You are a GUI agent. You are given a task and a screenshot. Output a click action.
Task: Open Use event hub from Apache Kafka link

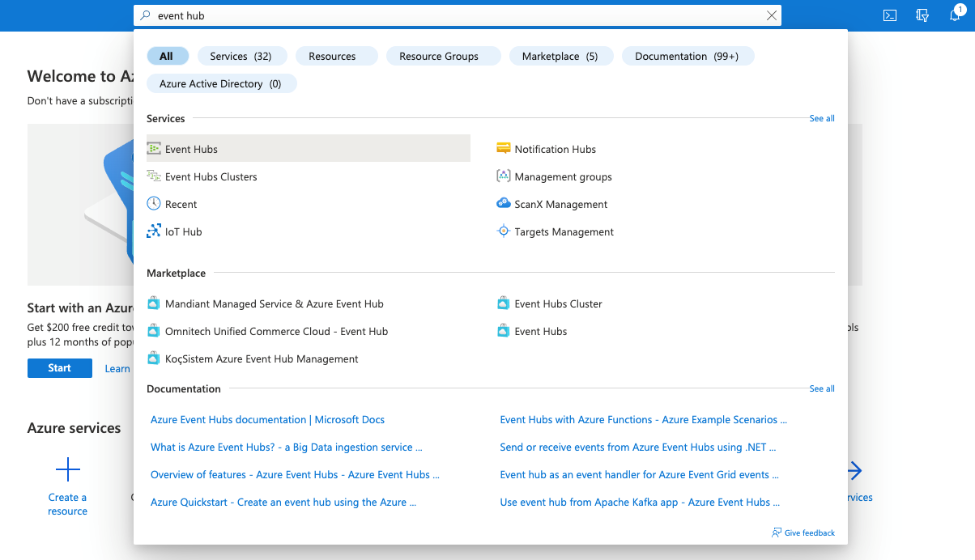point(641,502)
